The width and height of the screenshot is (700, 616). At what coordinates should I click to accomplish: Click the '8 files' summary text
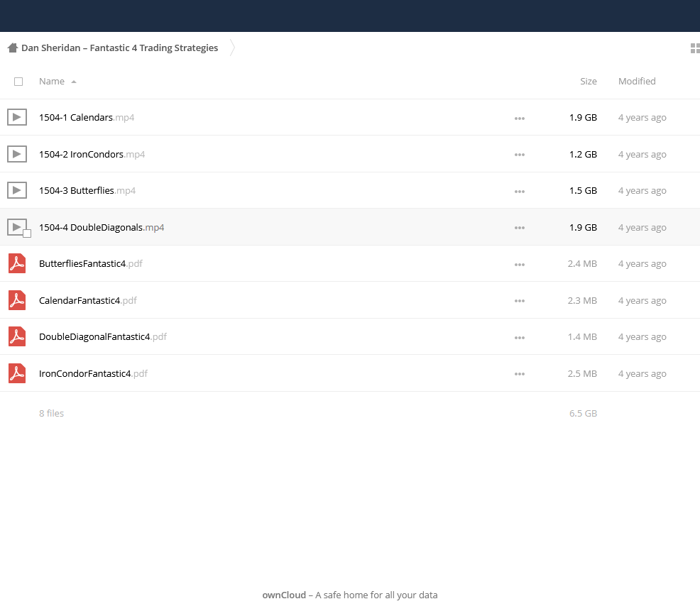click(x=51, y=413)
